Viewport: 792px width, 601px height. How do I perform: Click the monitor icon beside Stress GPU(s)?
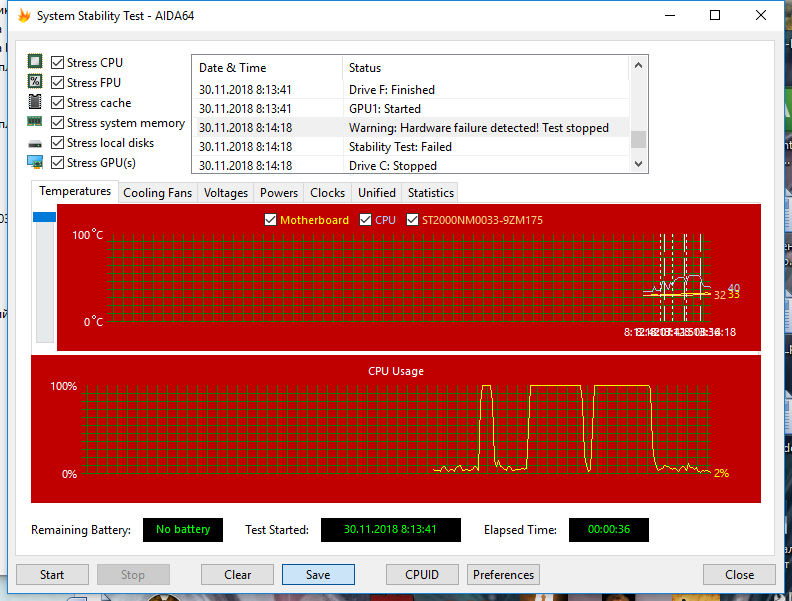[35, 163]
